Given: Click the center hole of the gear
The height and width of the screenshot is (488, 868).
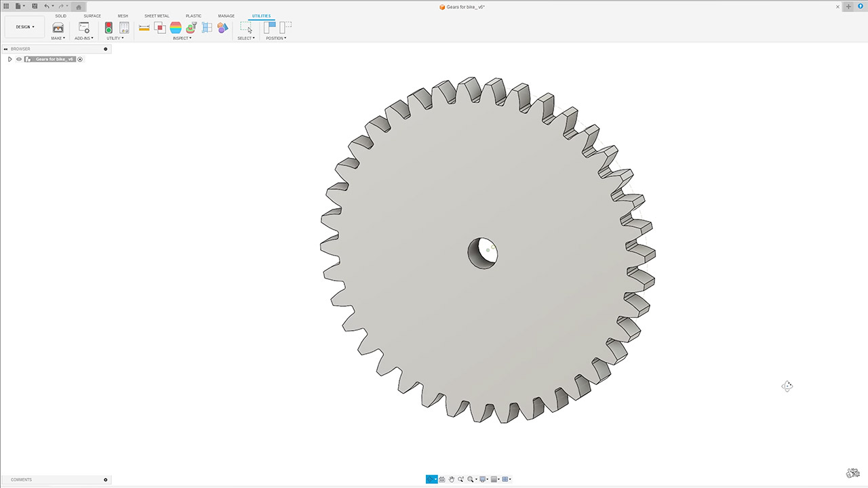Looking at the screenshot, I should point(482,252).
